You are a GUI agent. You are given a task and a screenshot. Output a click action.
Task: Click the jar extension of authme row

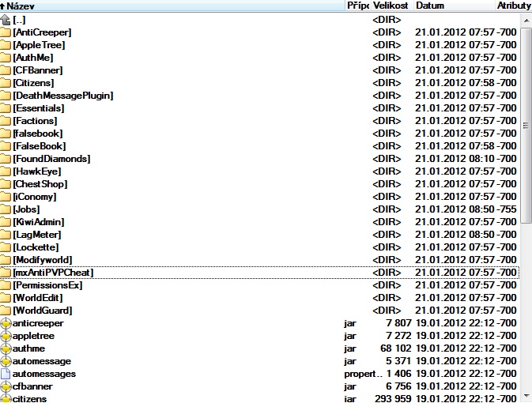tap(350, 348)
